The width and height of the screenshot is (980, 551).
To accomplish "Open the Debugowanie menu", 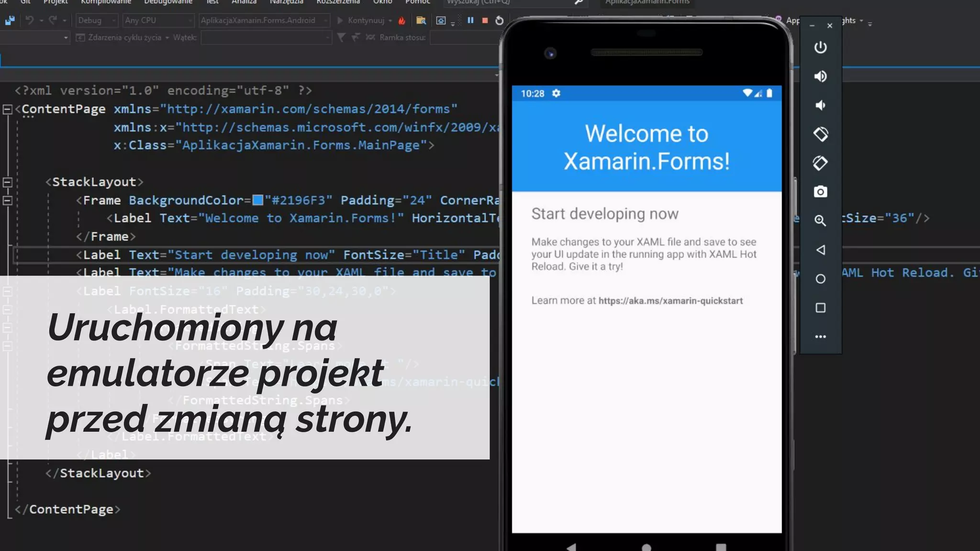I will 168,2.
